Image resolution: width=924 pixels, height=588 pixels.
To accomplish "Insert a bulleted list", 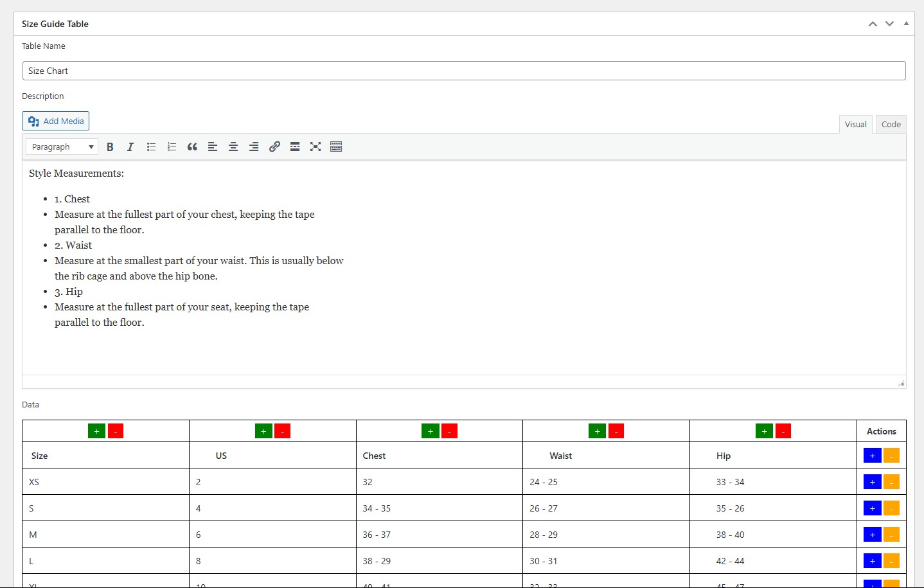I will pos(151,147).
